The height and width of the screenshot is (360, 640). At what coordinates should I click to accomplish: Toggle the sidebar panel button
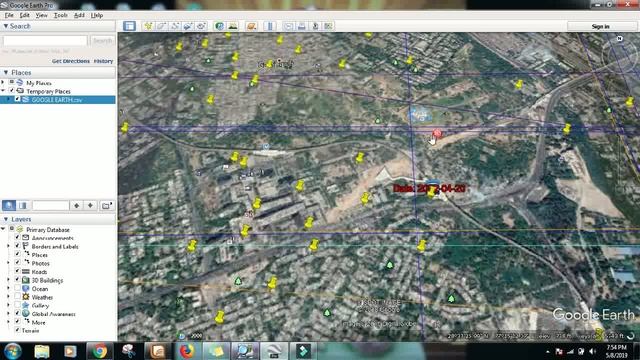coord(129,26)
